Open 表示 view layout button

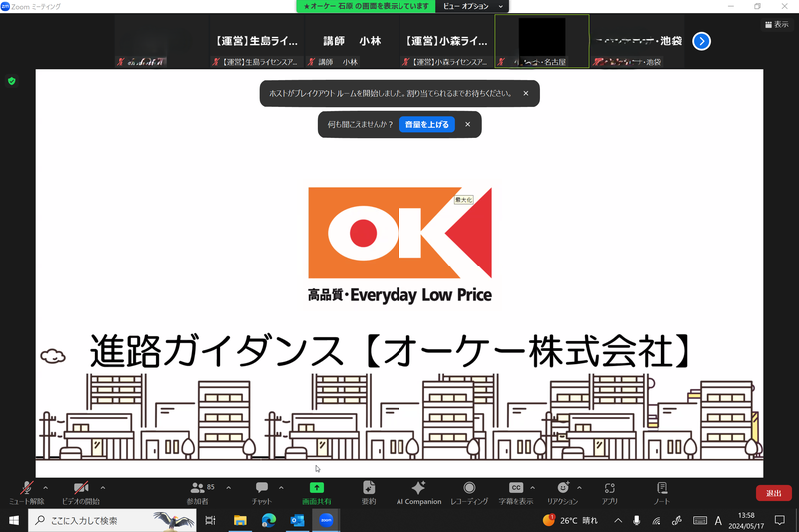(x=776, y=24)
